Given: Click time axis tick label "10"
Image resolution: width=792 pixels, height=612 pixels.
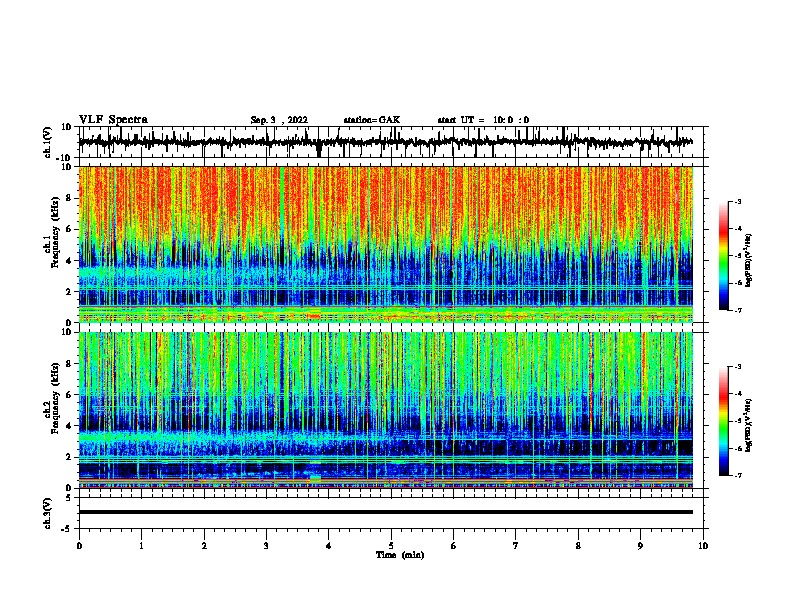Looking at the screenshot, I should (703, 546).
